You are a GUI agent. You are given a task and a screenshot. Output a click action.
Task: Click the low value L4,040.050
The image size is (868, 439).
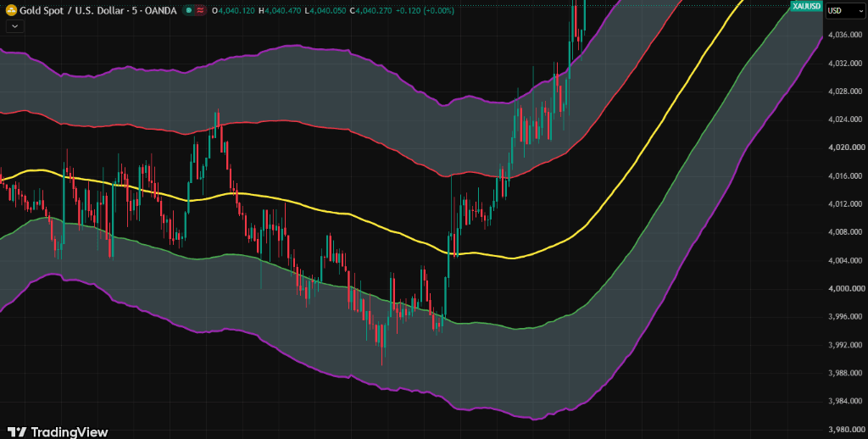point(326,10)
